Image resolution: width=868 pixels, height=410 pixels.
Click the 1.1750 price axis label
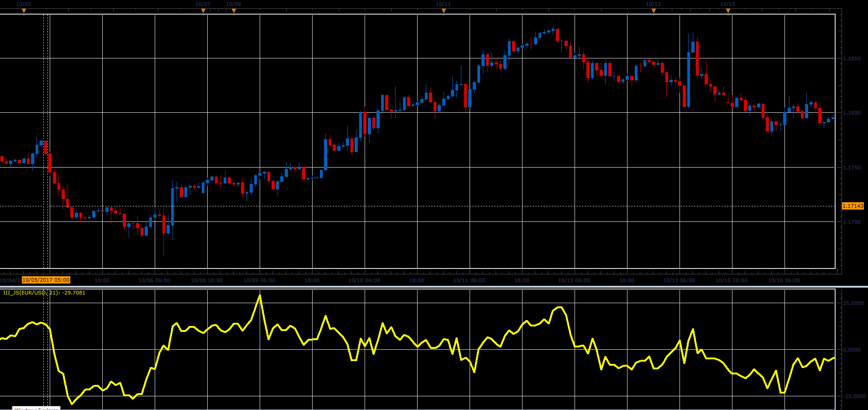tap(852, 168)
